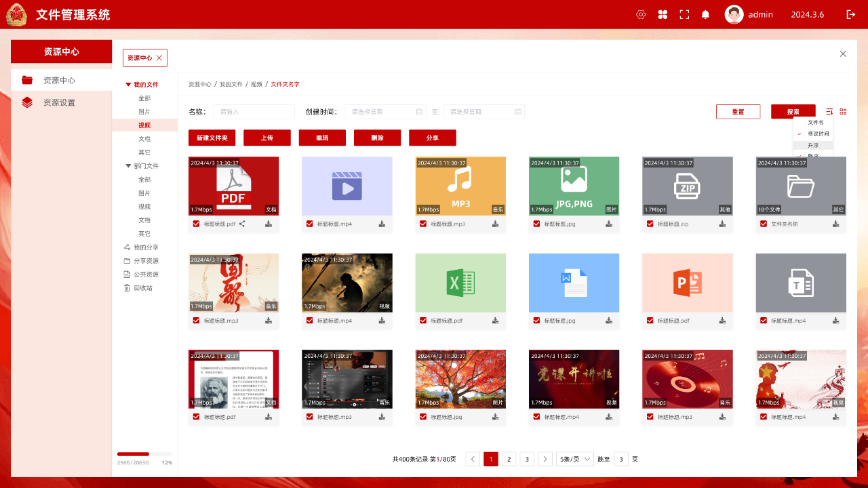Viewport: 868px width, 488px height.
Task: Select 文件名 in the sort menu
Action: [x=816, y=123]
